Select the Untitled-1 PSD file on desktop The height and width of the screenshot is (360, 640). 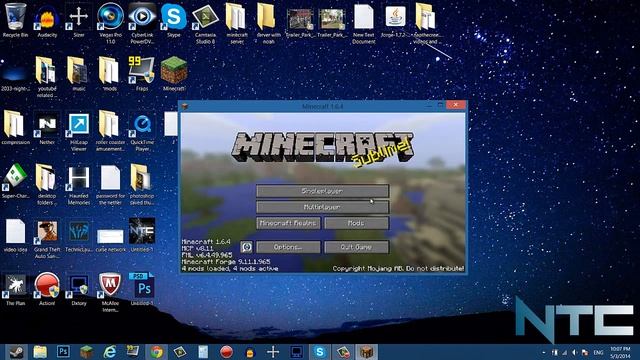coord(142,288)
